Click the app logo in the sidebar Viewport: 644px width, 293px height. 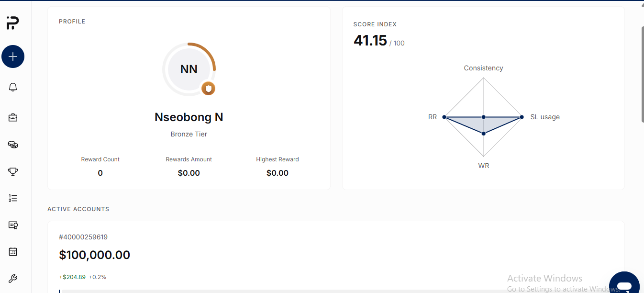click(x=13, y=23)
